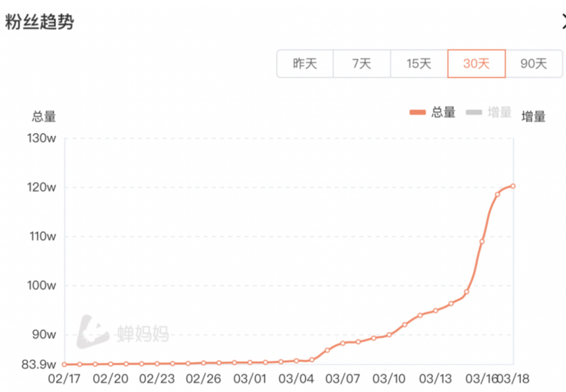Click the first data point at 02/17

64,364
